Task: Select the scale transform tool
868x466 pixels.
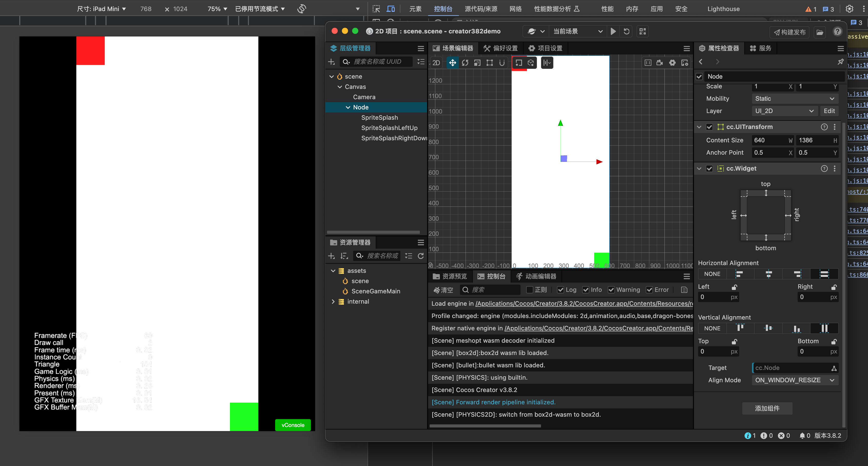Action: tap(477, 63)
